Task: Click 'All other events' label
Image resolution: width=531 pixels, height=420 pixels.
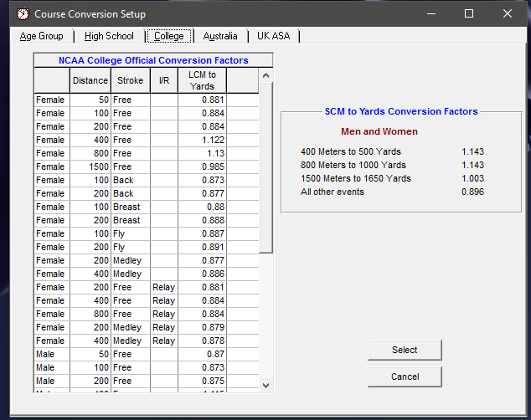Action: [333, 192]
